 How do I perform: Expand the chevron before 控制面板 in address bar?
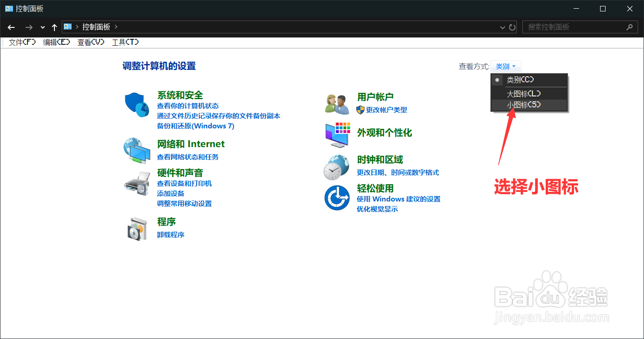point(77,27)
